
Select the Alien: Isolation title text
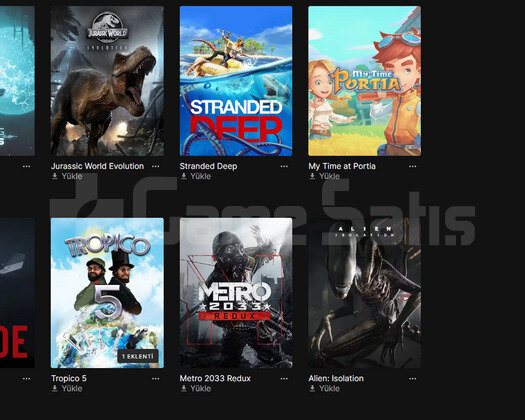[336, 378]
